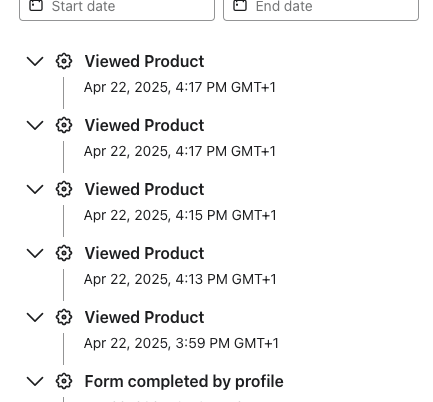Click the calendar icon in End date field

240,6
